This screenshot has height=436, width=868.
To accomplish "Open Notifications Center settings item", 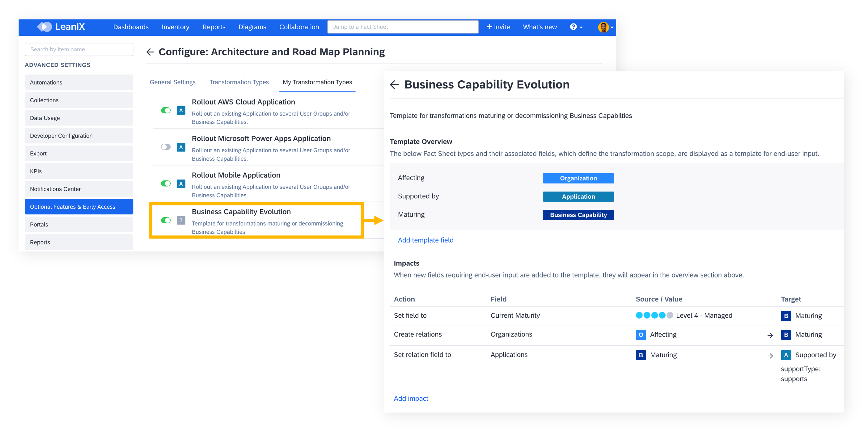I will pos(79,189).
